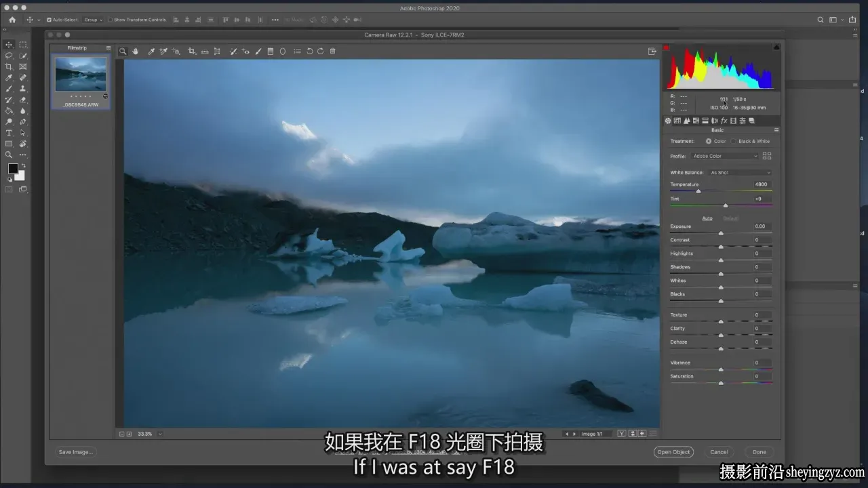Screen dimensions: 868x488
Task: Click the trash icon to mark for deletion
Action: click(333, 52)
